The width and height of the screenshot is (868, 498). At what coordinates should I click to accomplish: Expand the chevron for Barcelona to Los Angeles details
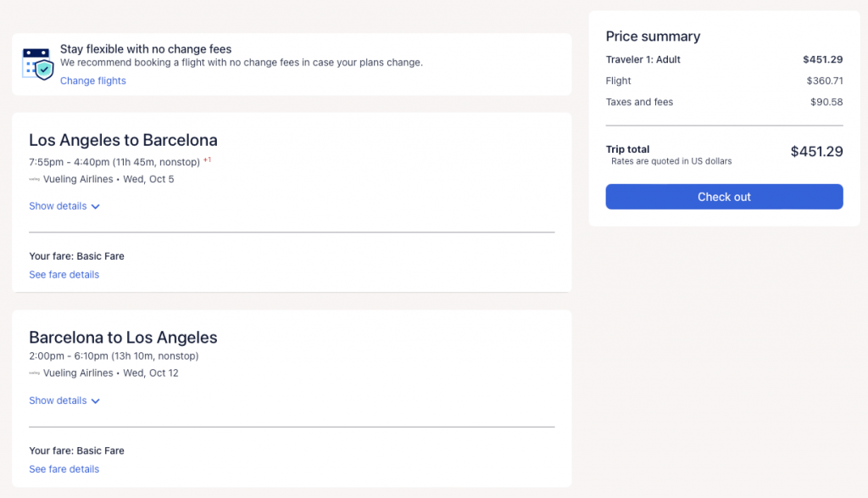pos(95,401)
